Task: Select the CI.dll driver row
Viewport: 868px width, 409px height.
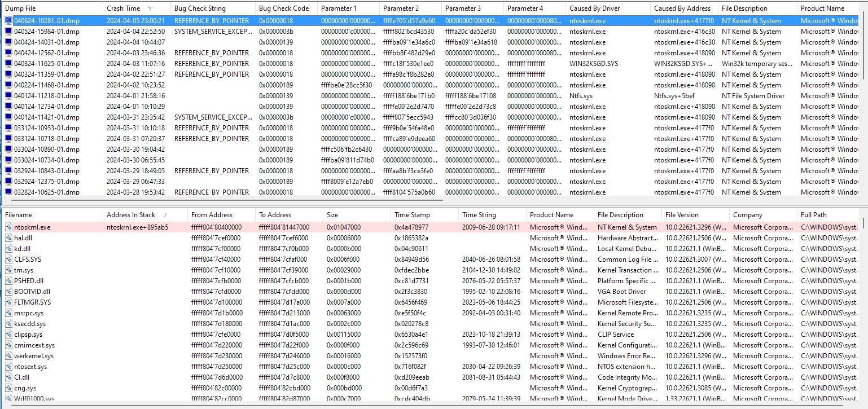Action: pos(431,377)
